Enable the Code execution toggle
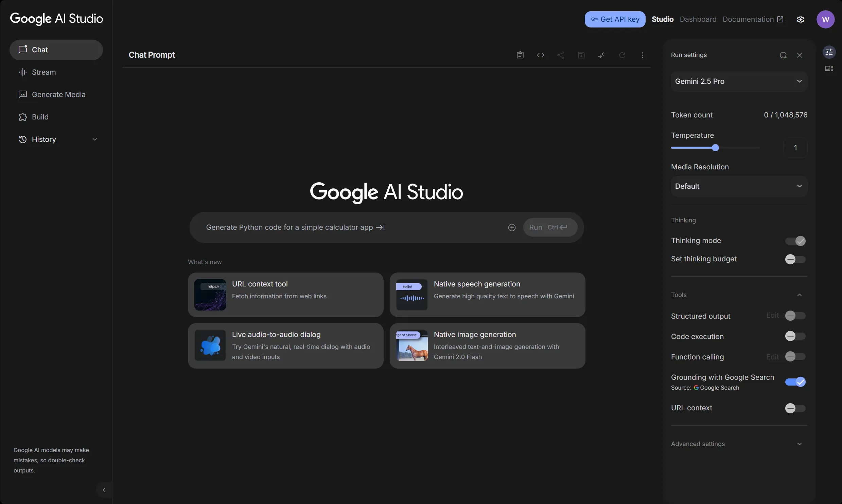The width and height of the screenshot is (842, 504). (795, 336)
